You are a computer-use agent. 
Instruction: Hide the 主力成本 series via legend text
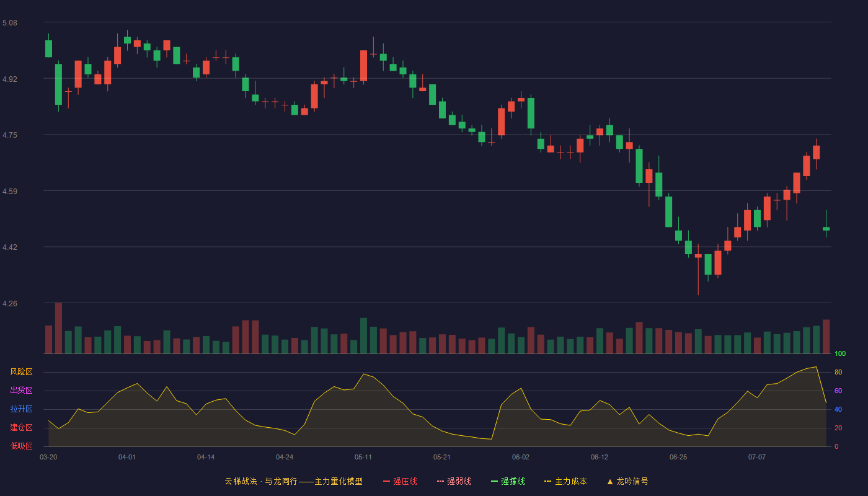point(571,481)
